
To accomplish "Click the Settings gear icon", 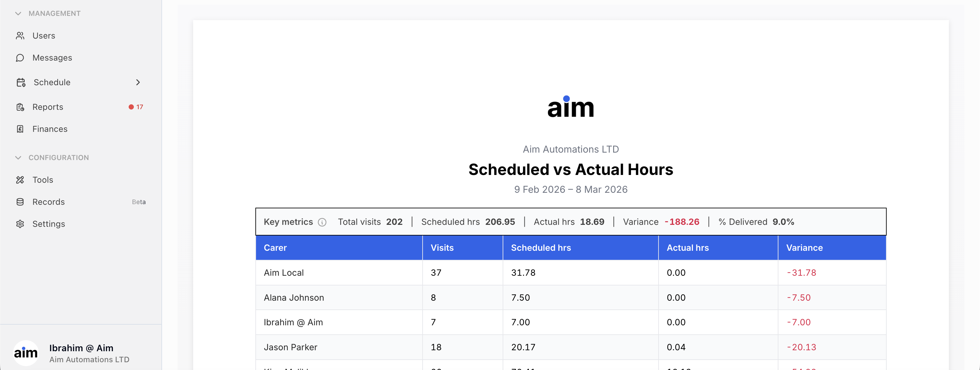I will [x=20, y=224].
